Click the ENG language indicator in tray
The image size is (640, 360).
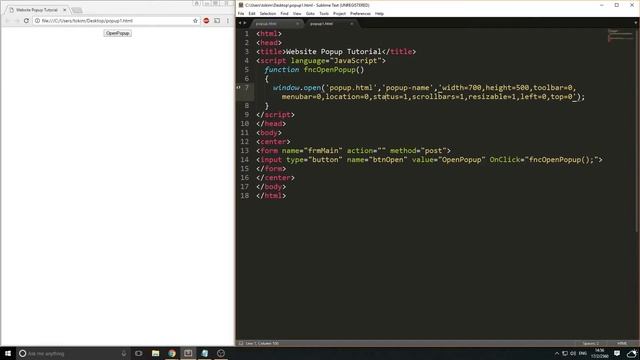pos(582,353)
